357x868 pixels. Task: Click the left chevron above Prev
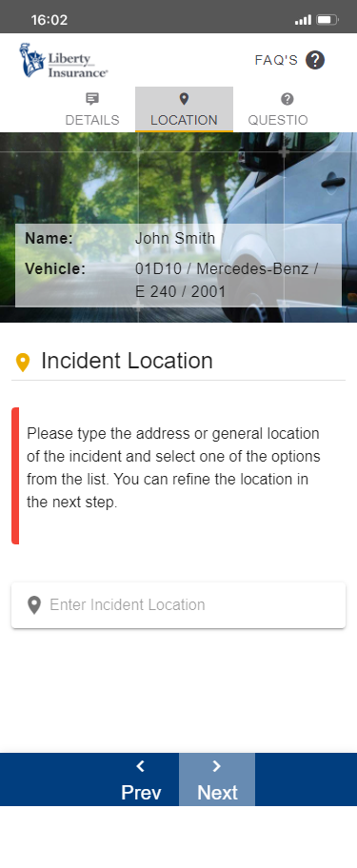click(141, 766)
